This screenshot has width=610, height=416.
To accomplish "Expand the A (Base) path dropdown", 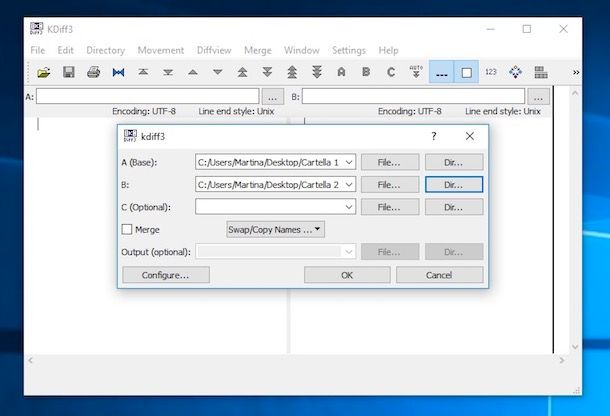I will tap(349, 162).
